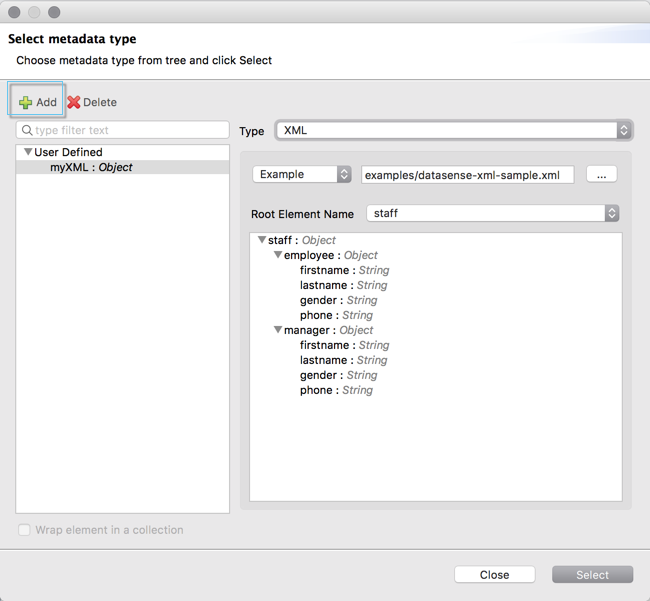
Task: Collapse the staff object node
Action: click(x=262, y=240)
